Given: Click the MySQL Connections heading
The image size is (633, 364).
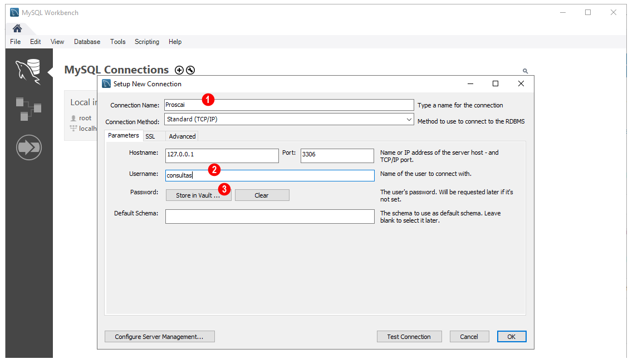Looking at the screenshot, I should (116, 70).
